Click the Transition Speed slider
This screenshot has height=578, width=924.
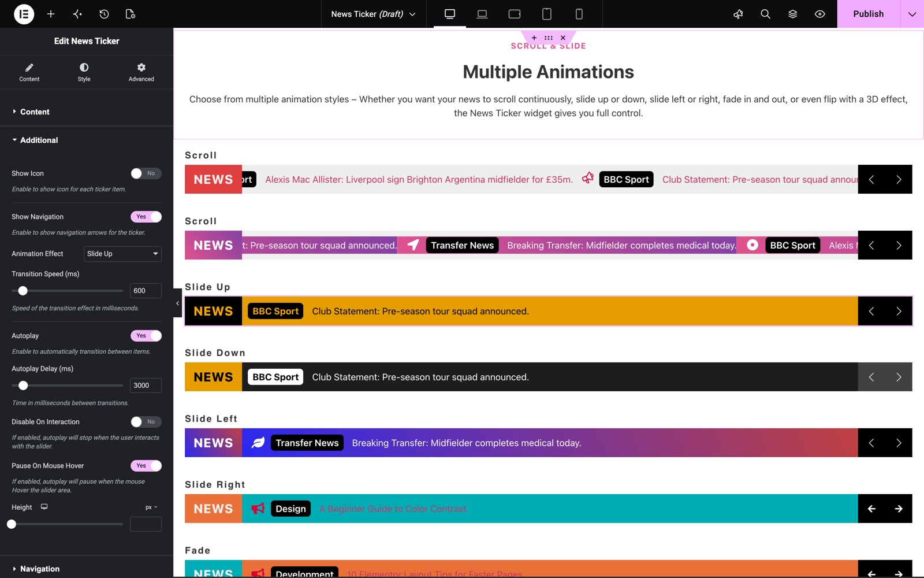click(x=68, y=291)
